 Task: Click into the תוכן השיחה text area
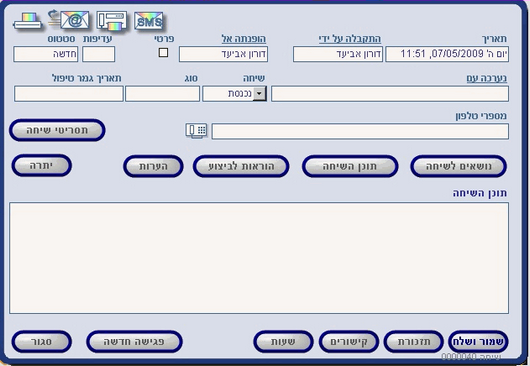coord(259,258)
